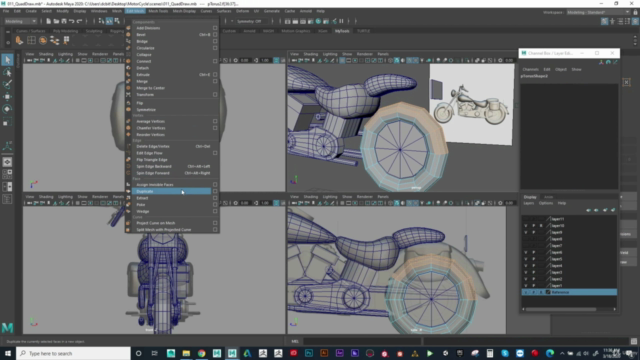Image resolution: width=640 pixels, height=360 pixels.
Task: Open Bevel option box
Action: pyautogui.click(x=215, y=35)
